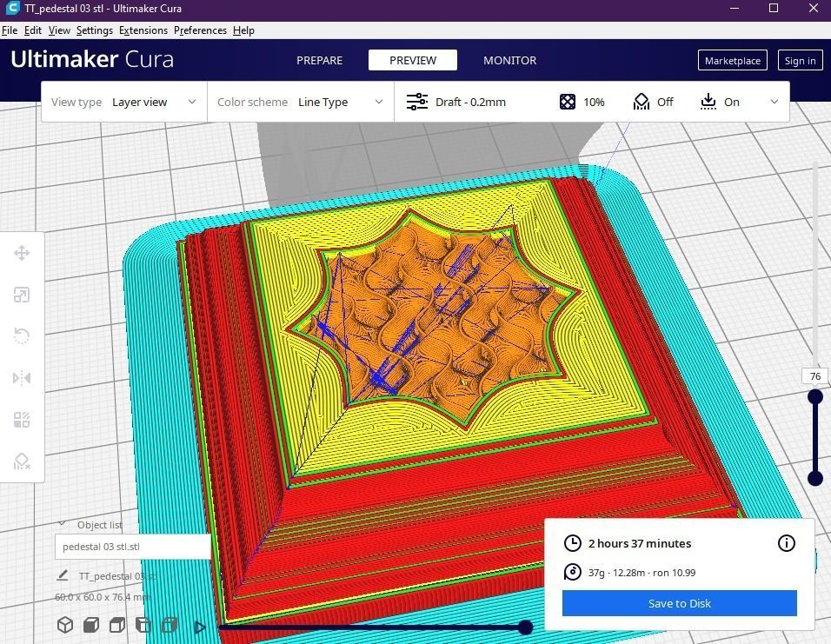Open the Help menu
This screenshot has height=644, width=831.
click(243, 30)
